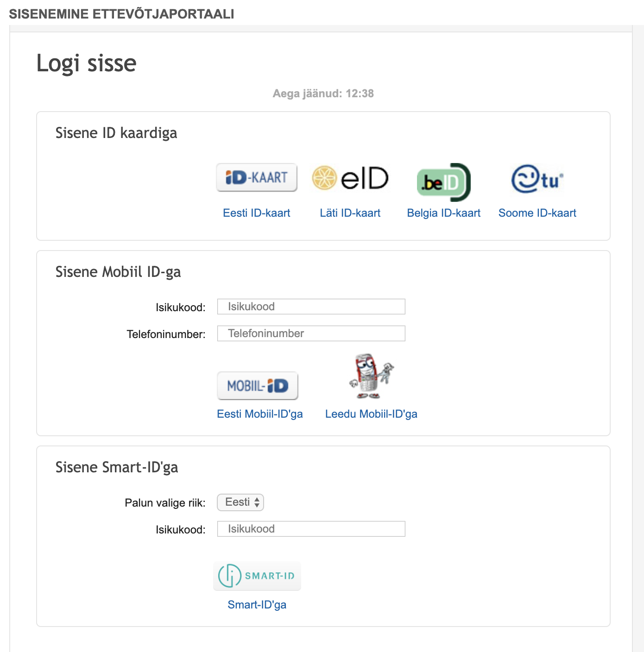Focus the Smart-ID Isikukood input field
Screen dimensions: 644x652
tap(311, 529)
